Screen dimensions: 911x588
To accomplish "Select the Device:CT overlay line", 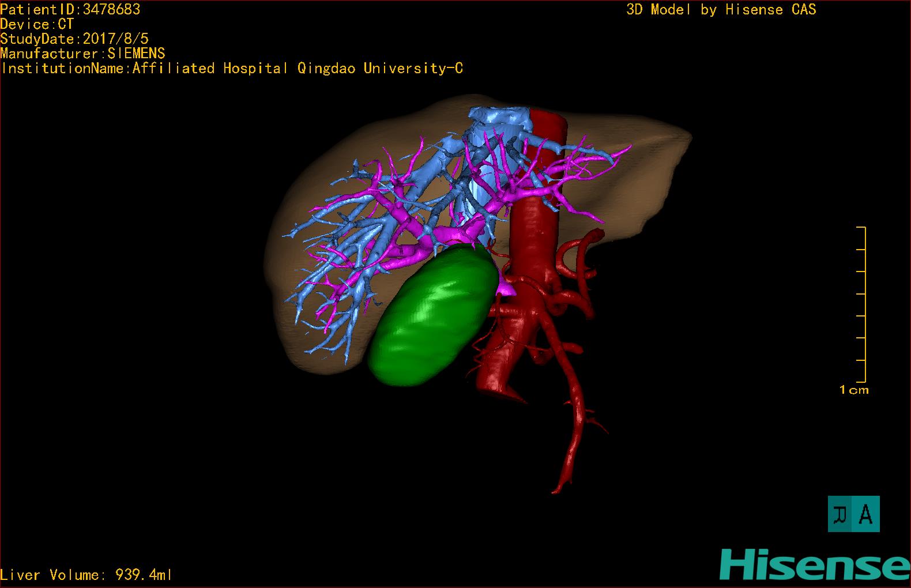I will (x=37, y=24).
